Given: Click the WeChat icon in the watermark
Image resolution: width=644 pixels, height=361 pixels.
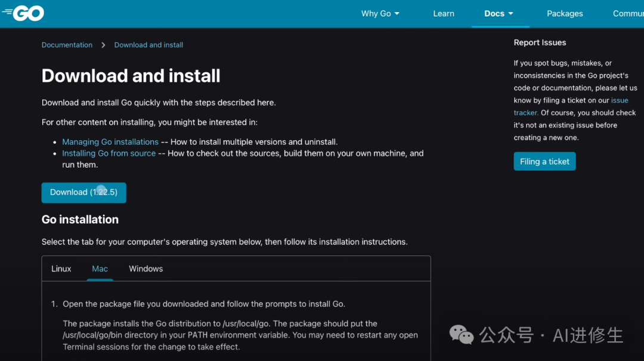Looking at the screenshot, I should coord(461,335).
